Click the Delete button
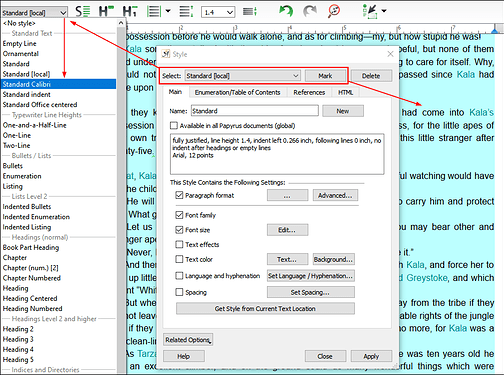Image resolution: width=504 pixels, height=375 pixels. [371, 76]
